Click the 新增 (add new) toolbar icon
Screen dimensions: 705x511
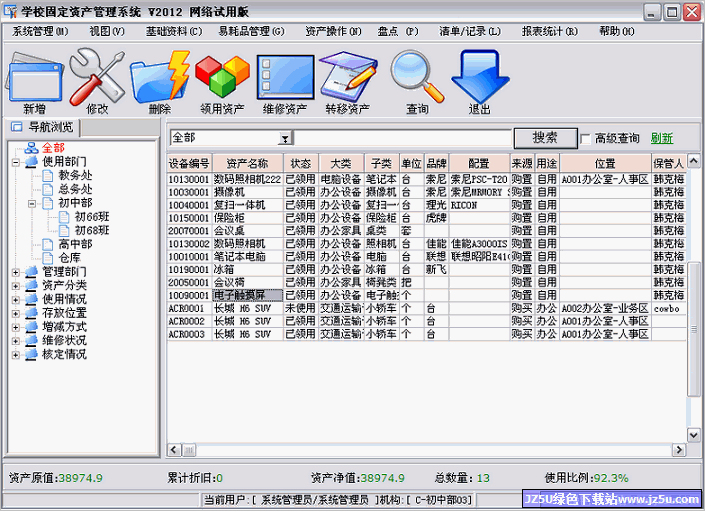(x=35, y=76)
